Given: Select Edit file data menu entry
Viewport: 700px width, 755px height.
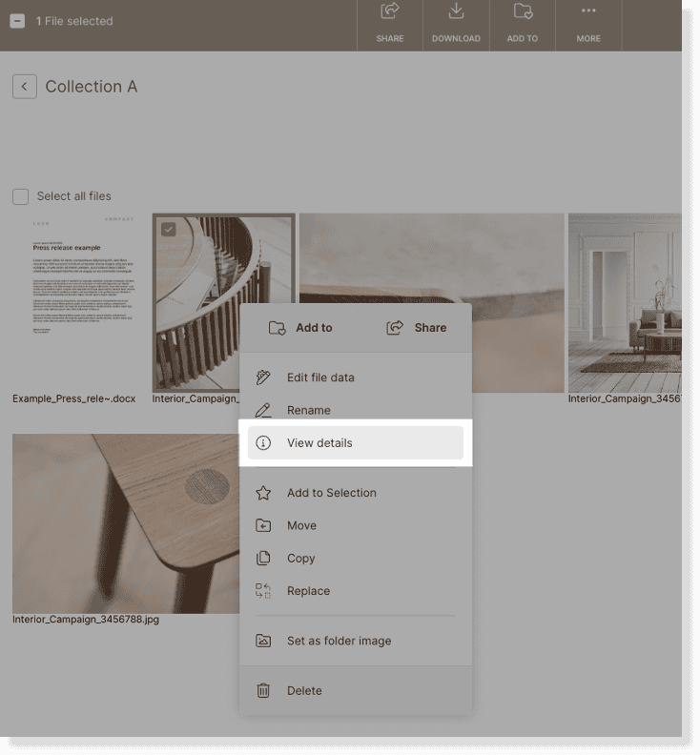Looking at the screenshot, I should pos(320,377).
